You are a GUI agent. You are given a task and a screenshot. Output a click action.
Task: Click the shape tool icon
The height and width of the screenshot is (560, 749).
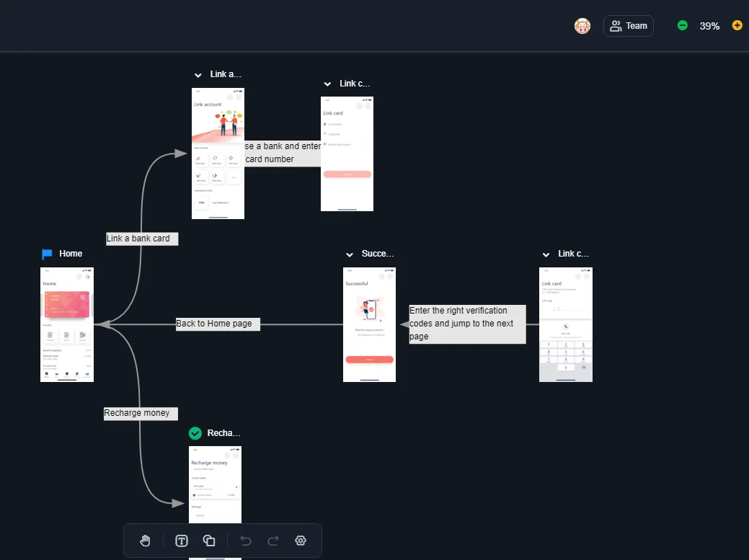point(209,541)
